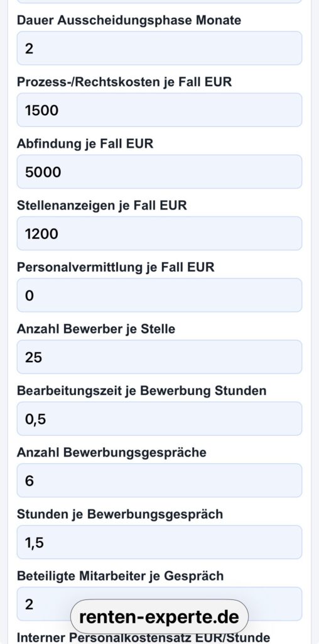Click the Prozess-/Rechtskosten je Fall EUR label

124,82
